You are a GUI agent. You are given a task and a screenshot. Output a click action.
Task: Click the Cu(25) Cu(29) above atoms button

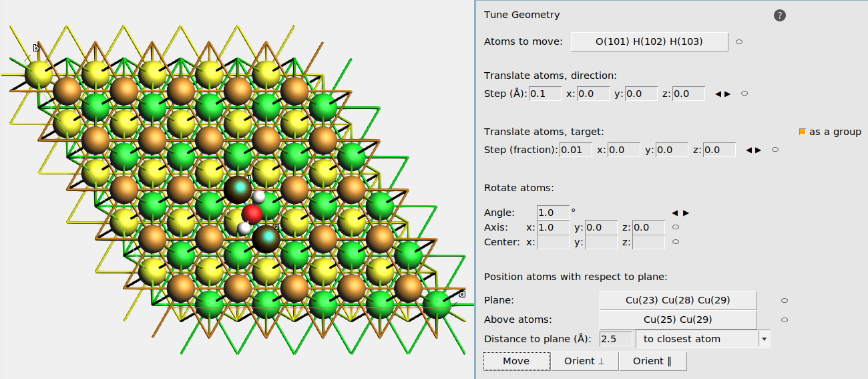coord(678,320)
